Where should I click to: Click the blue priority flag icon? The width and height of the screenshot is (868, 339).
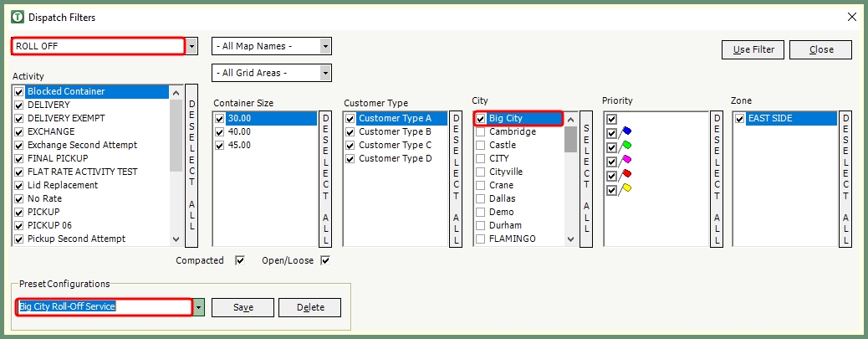pos(625,132)
